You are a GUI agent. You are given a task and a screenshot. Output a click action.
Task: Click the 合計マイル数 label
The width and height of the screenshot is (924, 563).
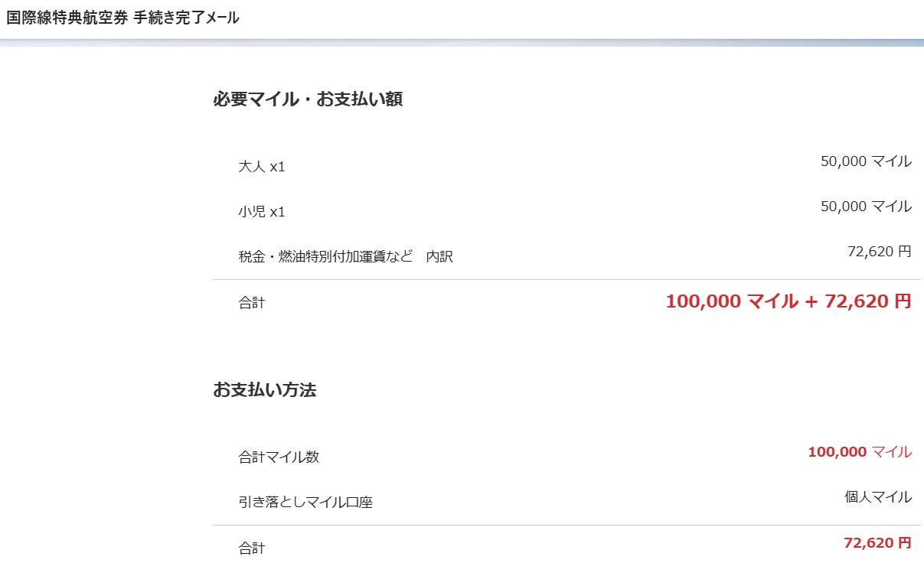point(279,457)
